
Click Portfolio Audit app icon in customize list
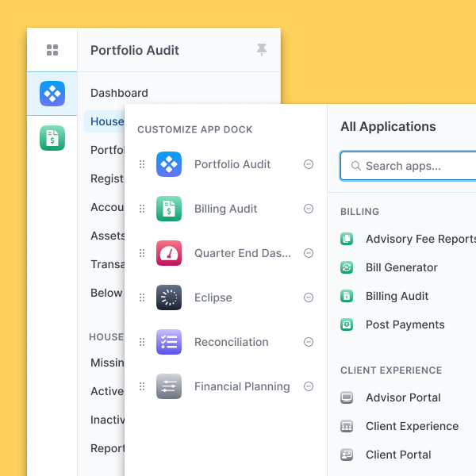(169, 164)
